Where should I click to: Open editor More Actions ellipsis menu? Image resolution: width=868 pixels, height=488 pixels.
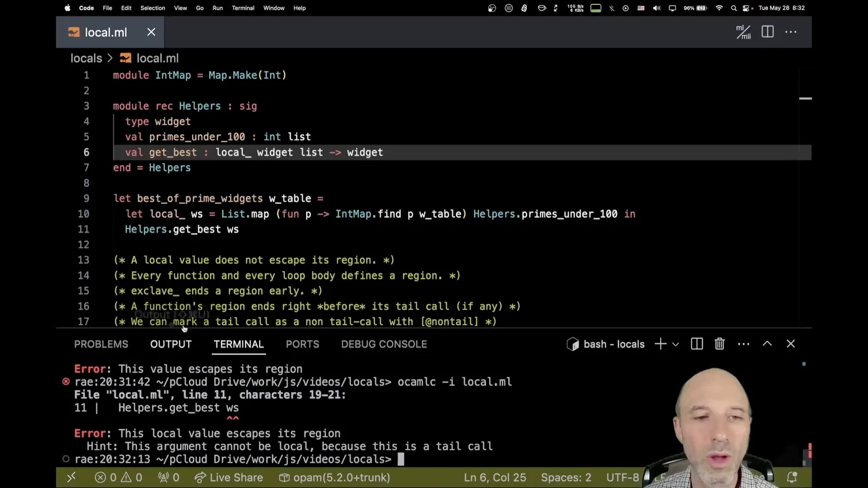coord(791,32)
